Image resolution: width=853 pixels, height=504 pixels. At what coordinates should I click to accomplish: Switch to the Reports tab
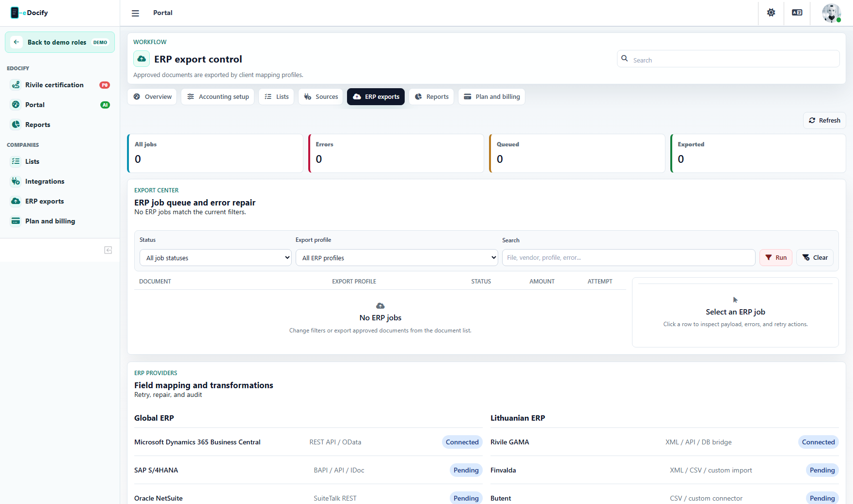tap(431, 97)
